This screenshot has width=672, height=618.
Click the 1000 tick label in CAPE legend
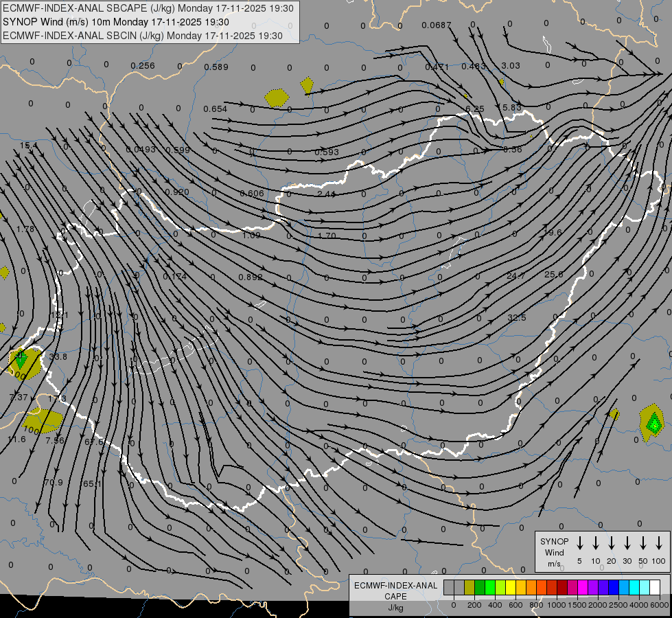coord(557,605)
